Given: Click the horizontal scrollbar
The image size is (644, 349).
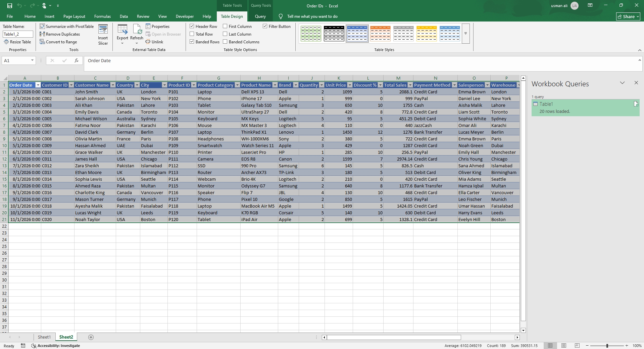Looking at the screenshot, I should click(x=394, y=337).
